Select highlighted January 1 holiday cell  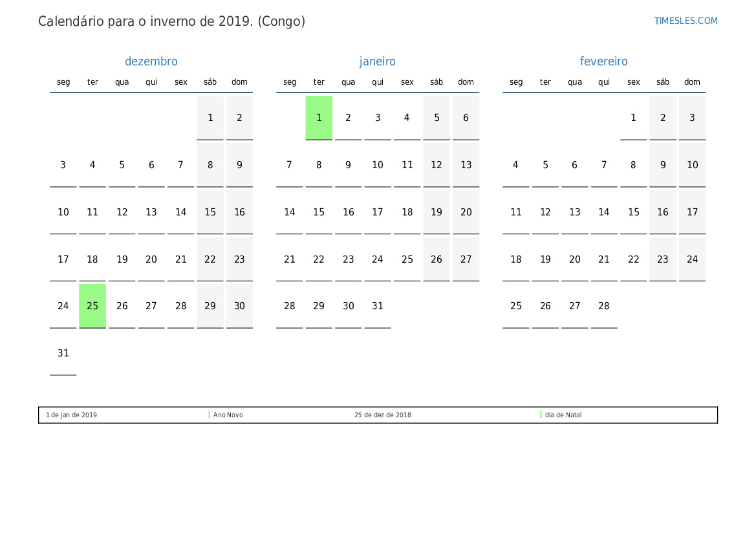pyautogui.click(x=319, y=118)
